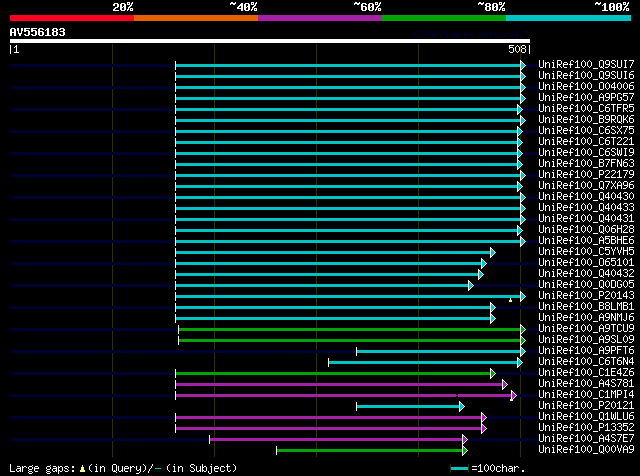Select the UniRef100_C5YVH5 label

pyautogui.click(x=586, y=251)
